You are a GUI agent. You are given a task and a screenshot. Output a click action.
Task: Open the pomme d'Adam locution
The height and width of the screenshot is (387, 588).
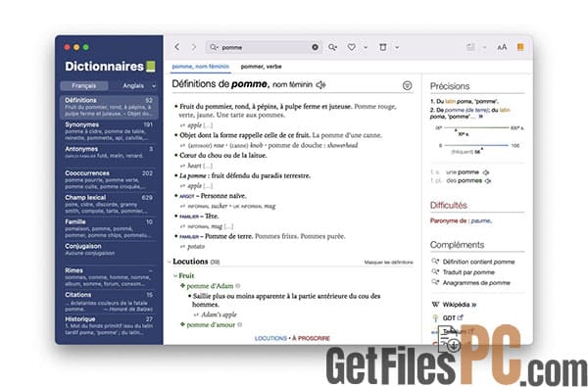[210, 286]
